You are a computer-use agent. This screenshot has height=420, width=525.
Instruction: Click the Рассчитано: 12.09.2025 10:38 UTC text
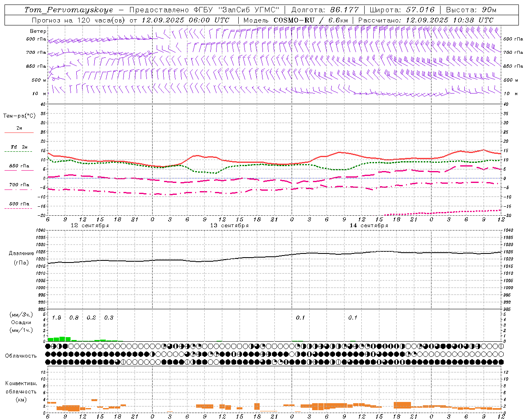pyautogui.click(x=426, y=20)
